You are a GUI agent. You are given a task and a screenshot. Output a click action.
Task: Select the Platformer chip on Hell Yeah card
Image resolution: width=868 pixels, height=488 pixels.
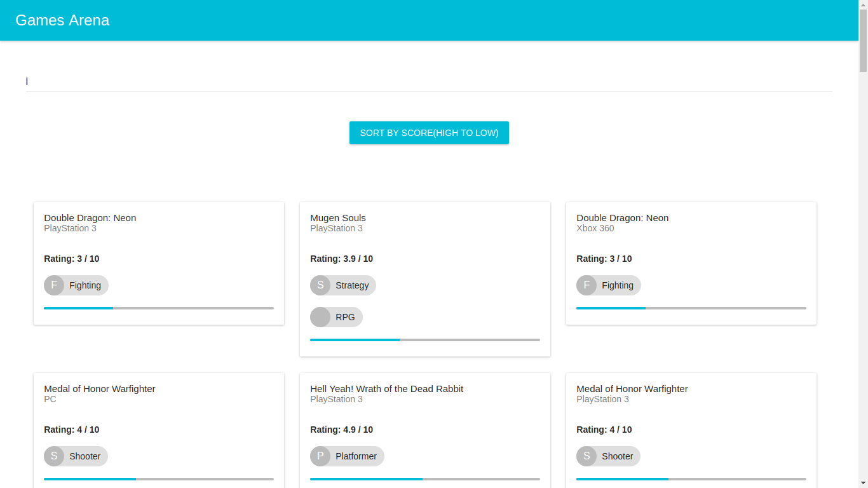(347, 456)
